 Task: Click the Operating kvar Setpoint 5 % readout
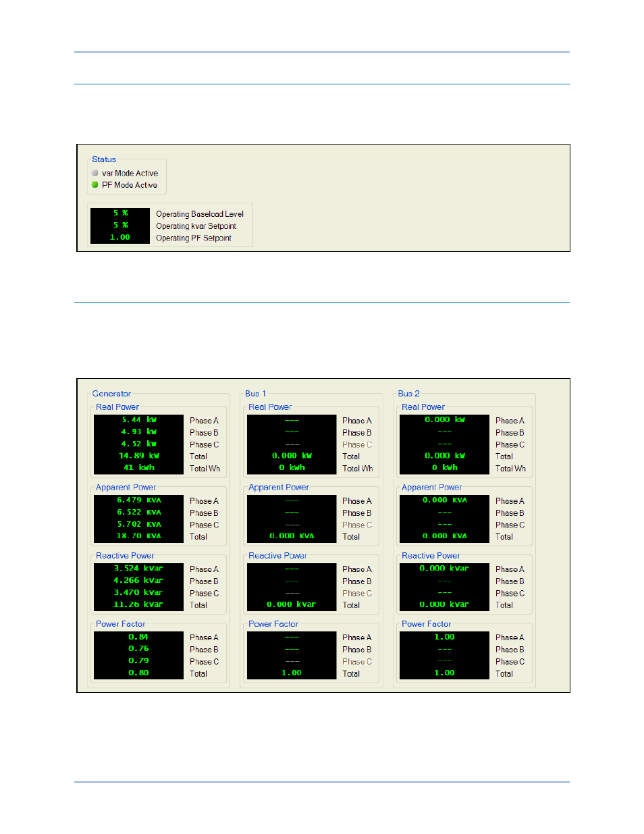120,226
